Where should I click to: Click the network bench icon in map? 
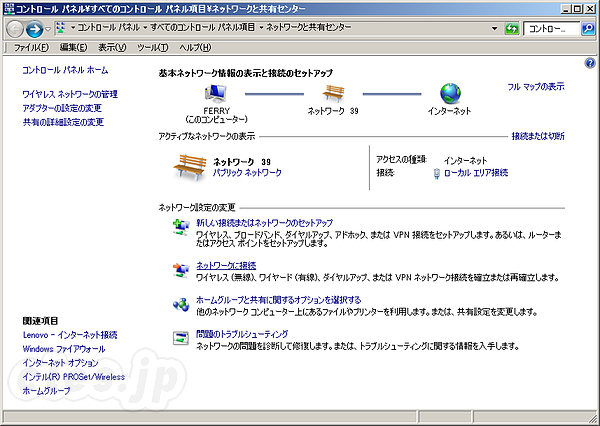coord(327,93)
